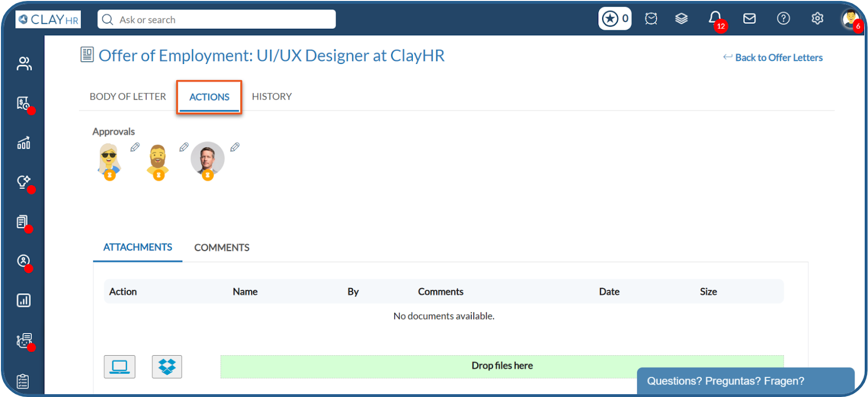Go back to Offer Letters

click(773, 57)
